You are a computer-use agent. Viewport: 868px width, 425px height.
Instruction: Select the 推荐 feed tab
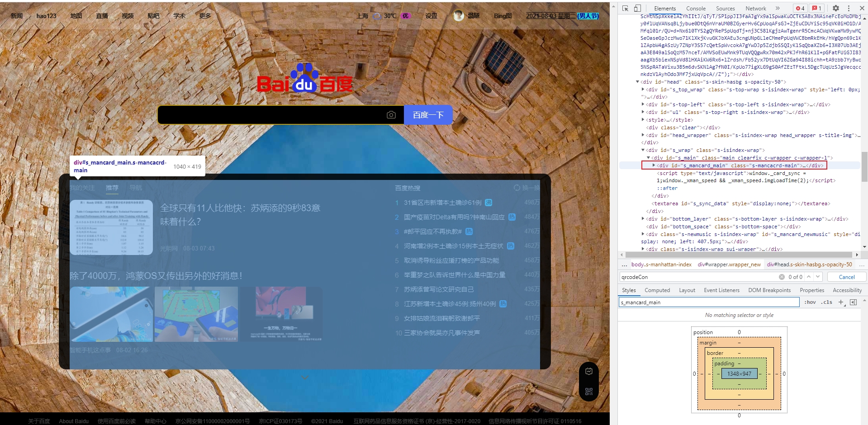tap(112, 188)
